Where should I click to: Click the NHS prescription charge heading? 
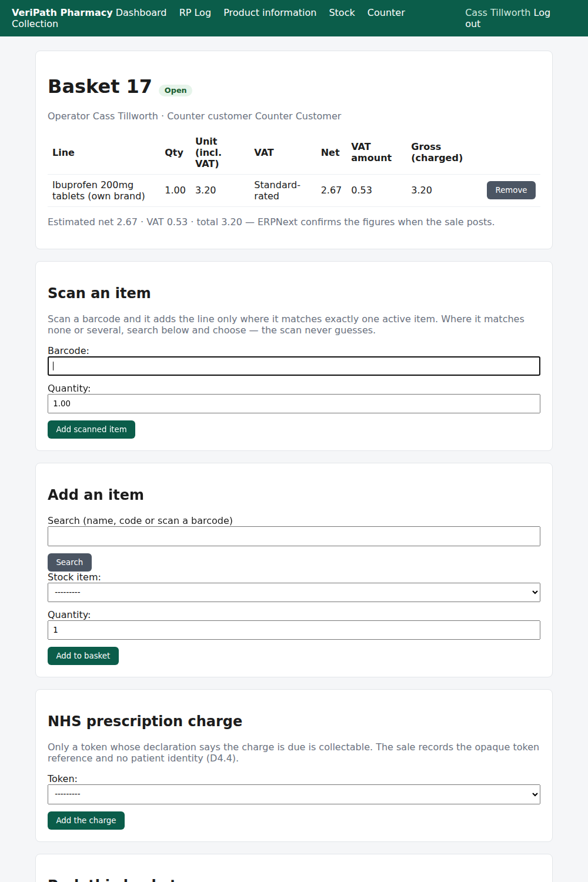145,721
